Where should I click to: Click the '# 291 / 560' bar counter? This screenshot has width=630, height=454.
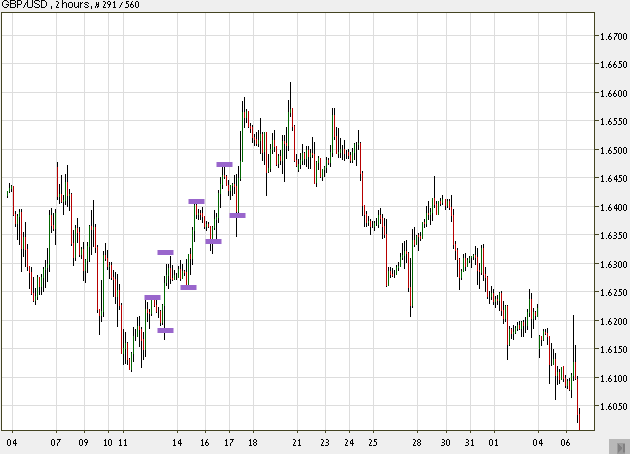[117, 5]
